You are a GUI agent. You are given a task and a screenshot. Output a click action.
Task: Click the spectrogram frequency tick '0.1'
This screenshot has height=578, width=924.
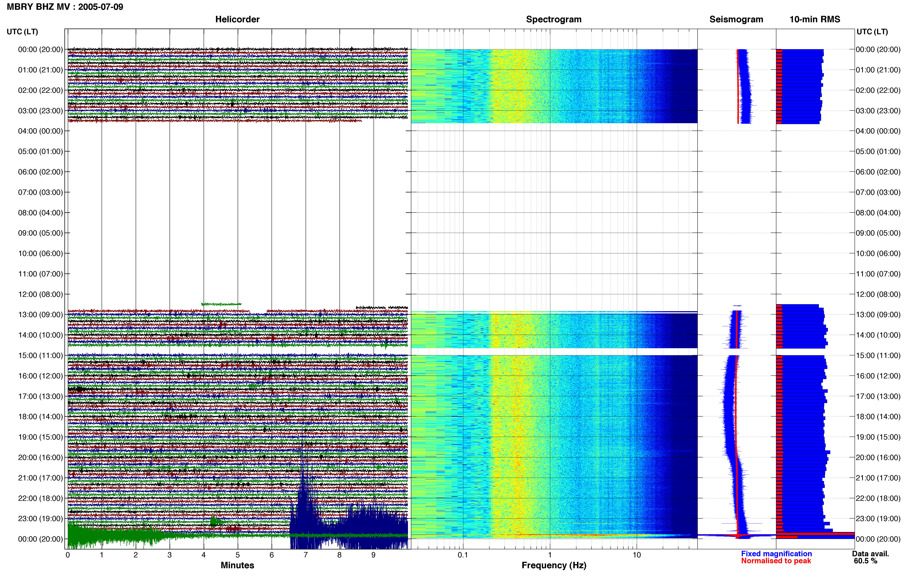pyautogui.click(x=463, y=555)
